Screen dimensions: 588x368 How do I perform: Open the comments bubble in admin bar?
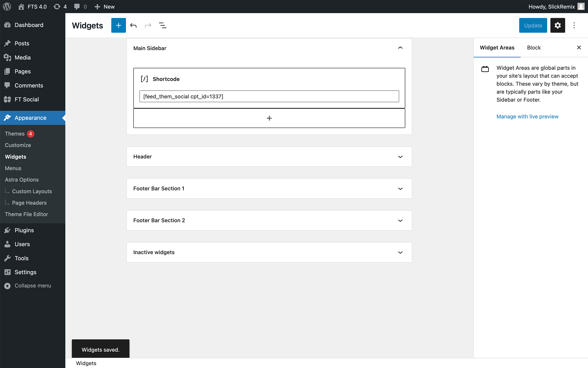[x=80, y=7]
